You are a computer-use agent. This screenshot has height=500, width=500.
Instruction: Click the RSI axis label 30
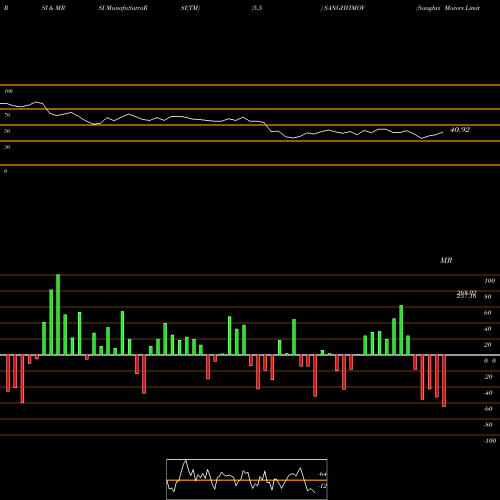point(7,147)
